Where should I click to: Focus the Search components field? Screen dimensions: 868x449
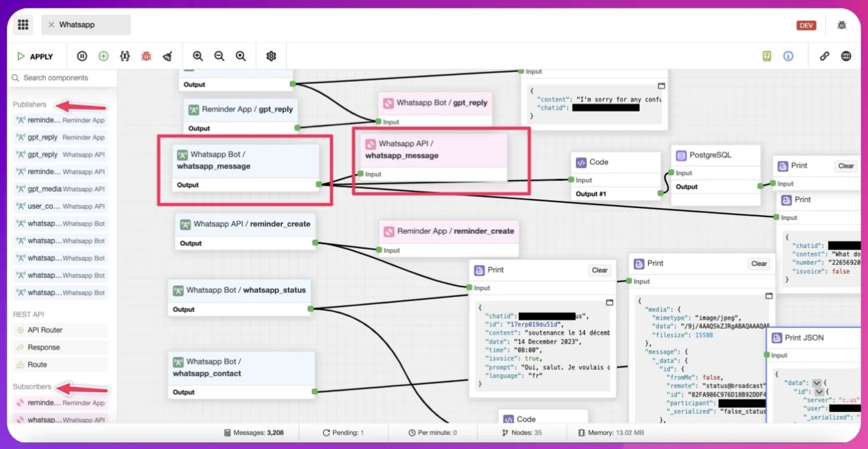pos(63,78)
